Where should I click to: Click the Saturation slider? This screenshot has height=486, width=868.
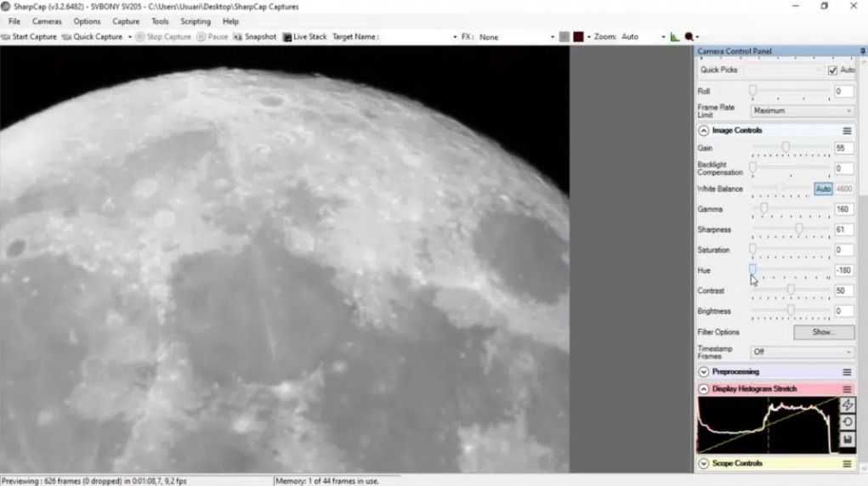point(791,250)
